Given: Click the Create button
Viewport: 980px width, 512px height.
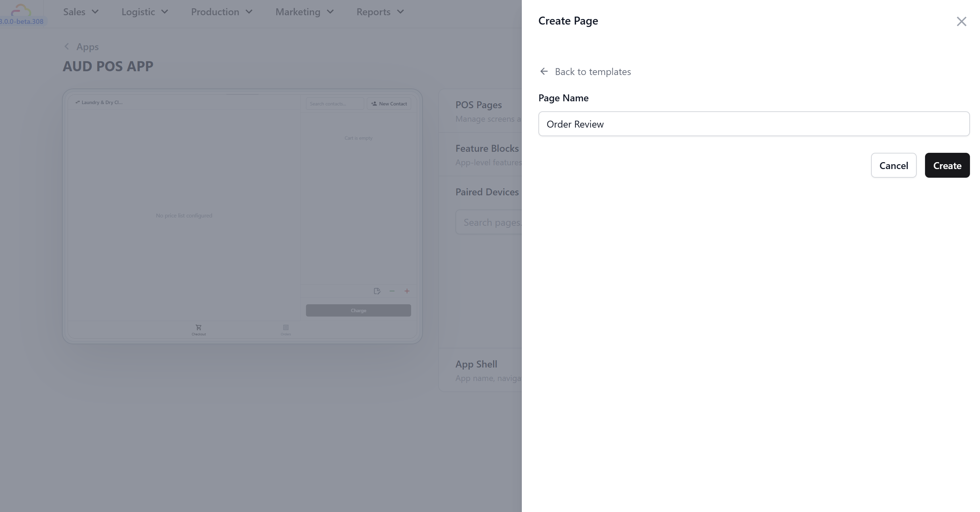Looking at the screenshot, I should click(x=947, y=165).
